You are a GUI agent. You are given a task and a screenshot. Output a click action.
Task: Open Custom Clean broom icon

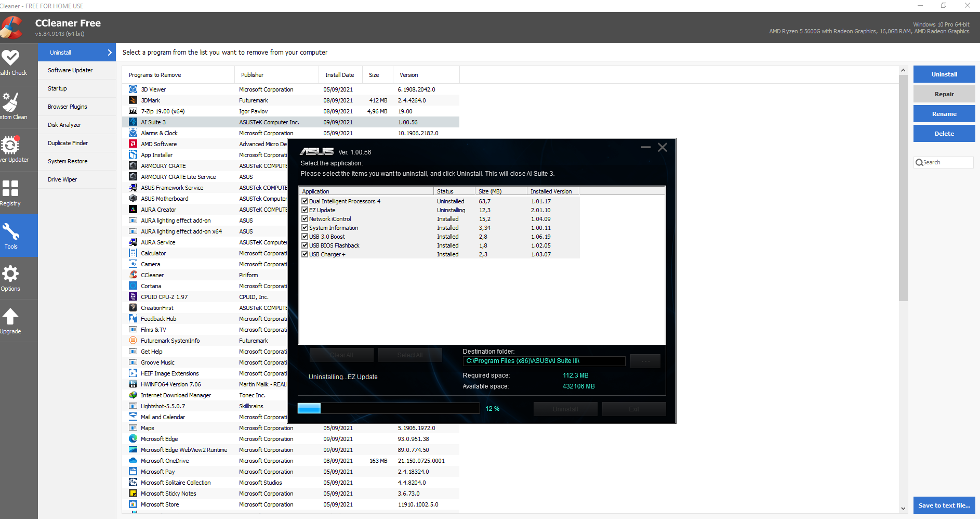[x=10, y=102]
